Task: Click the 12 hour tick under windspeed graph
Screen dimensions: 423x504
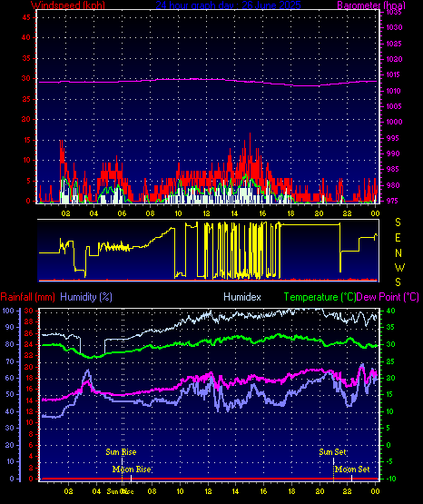Action: point(206,213)
